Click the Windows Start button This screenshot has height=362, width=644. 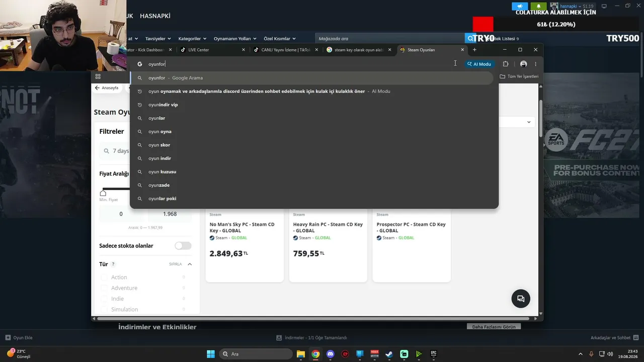(211, 354)
